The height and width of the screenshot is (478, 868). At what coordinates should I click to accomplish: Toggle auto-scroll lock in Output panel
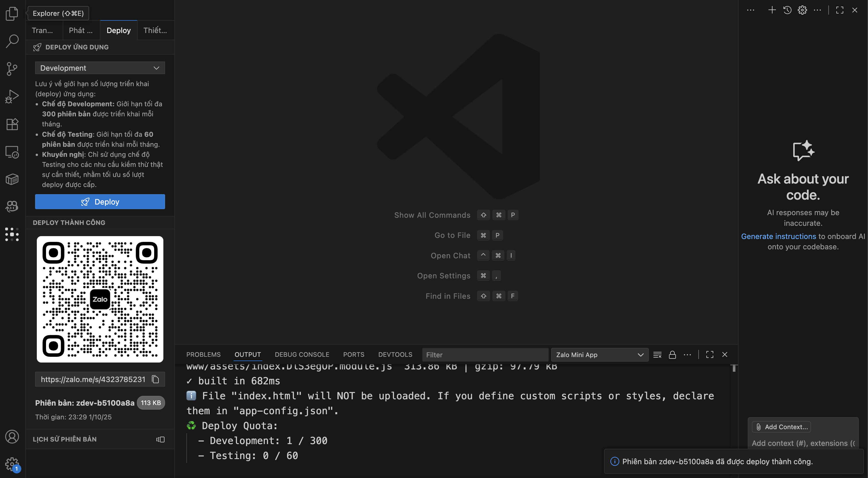(672, 354)
